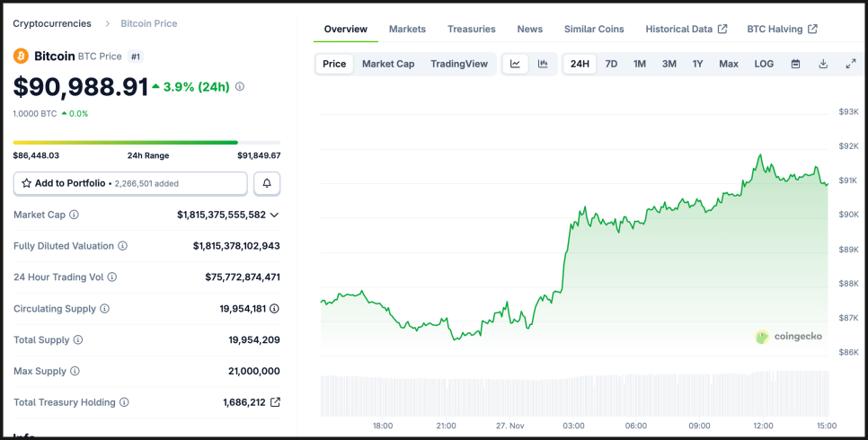Select the line chart icon
This screenshot has width=868, height=440.
click(x=515, y=64)
